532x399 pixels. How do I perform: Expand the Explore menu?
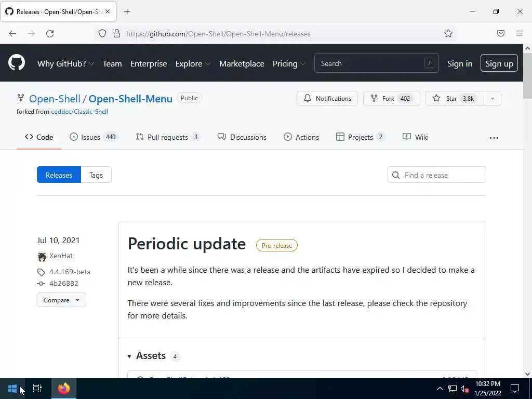(193, 64)
